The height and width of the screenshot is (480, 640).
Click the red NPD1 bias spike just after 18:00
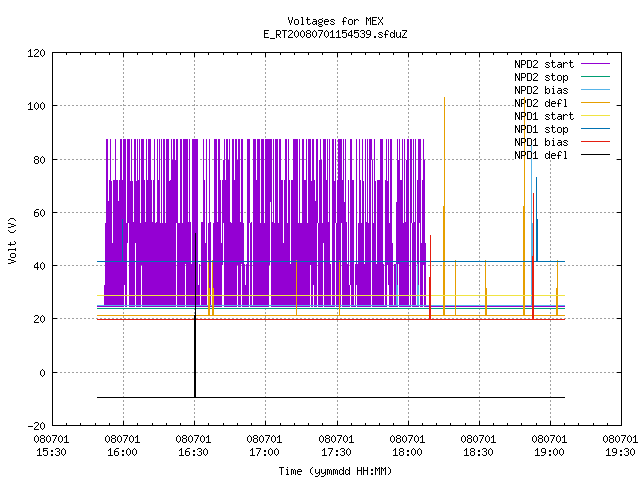point(430,278)
